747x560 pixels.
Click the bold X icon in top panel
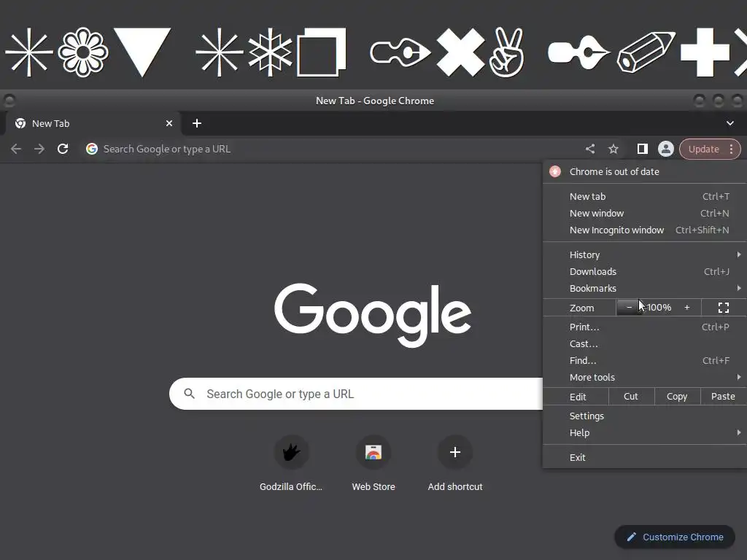461,52
